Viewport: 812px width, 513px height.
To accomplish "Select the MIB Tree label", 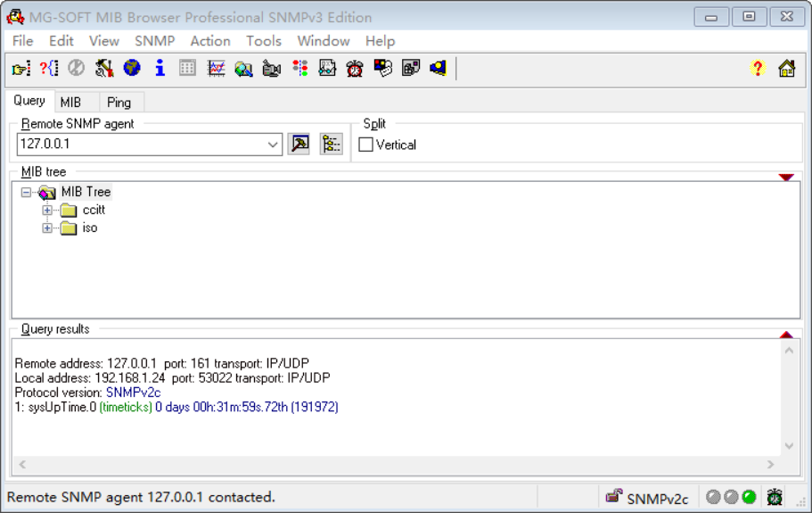I will pos(86,192).
